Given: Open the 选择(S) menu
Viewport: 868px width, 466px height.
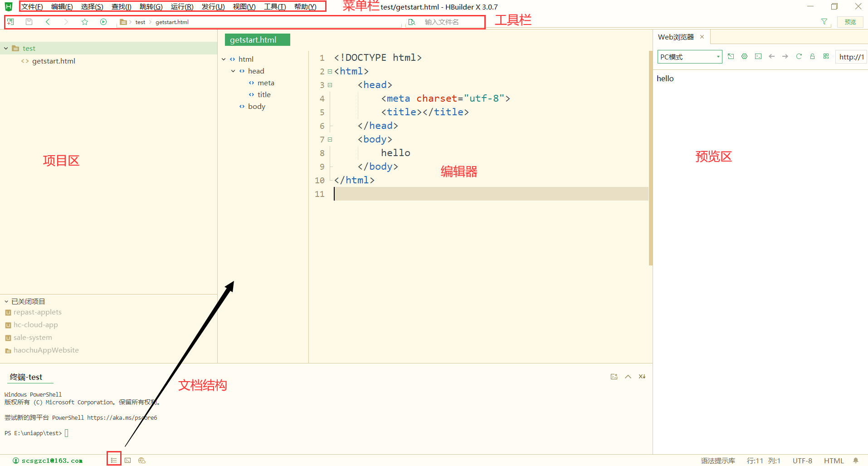Looking at the screenshot, I should pyautogui.click(x=92, y=7).
